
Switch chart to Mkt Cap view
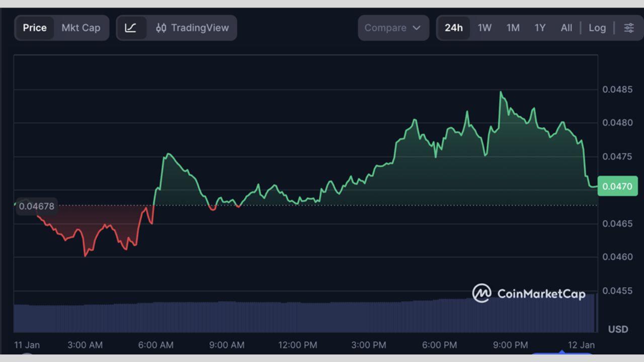pos(81,28)
